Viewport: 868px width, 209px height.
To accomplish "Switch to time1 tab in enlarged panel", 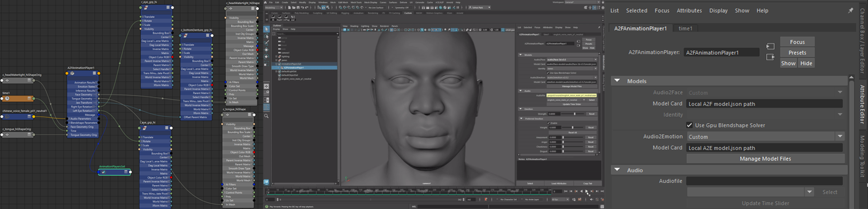I will [x=685, y=28].
